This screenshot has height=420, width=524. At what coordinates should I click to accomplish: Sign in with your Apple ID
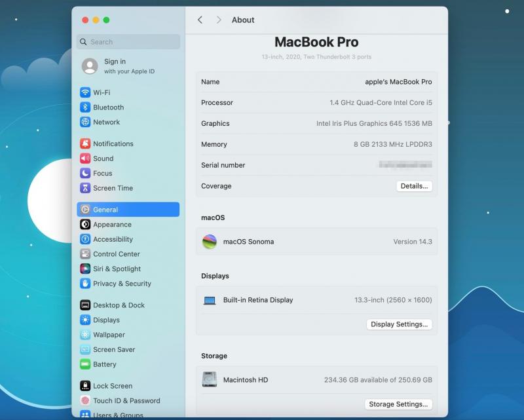129,66
